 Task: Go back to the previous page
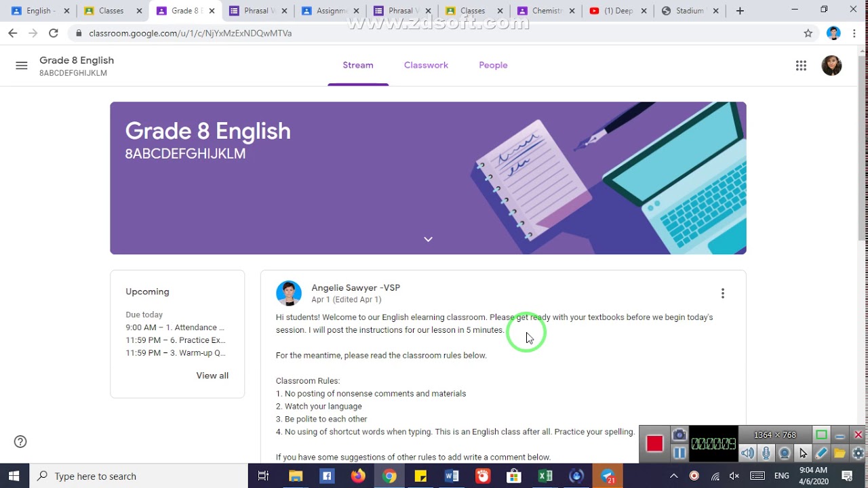(13, 33)
